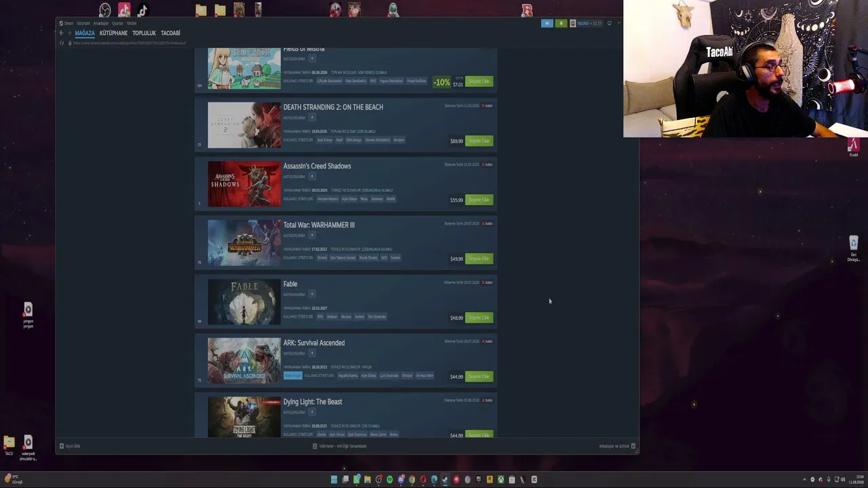Open the Steam menu
Screen dimensions: 868x488
(66, 23)
